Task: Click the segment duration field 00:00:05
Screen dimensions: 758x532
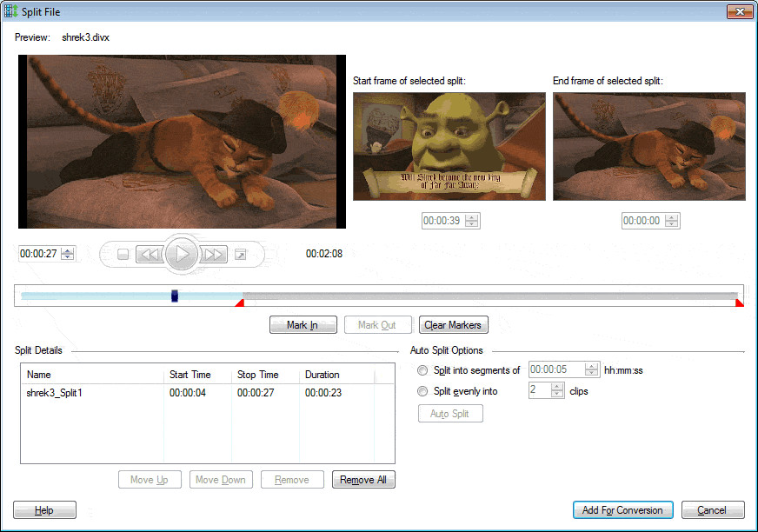Action: [x=556, y=369]
